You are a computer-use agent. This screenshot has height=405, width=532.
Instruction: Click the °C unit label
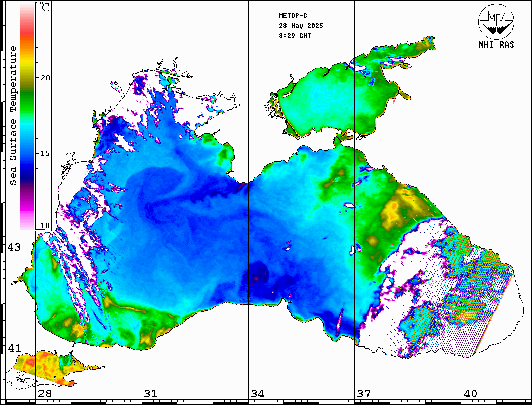coord(45,7)
